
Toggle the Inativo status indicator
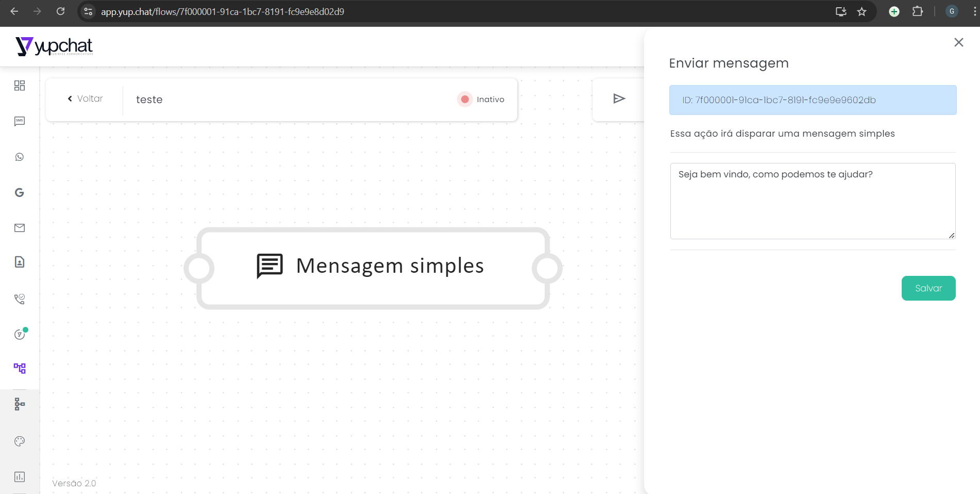481,100
